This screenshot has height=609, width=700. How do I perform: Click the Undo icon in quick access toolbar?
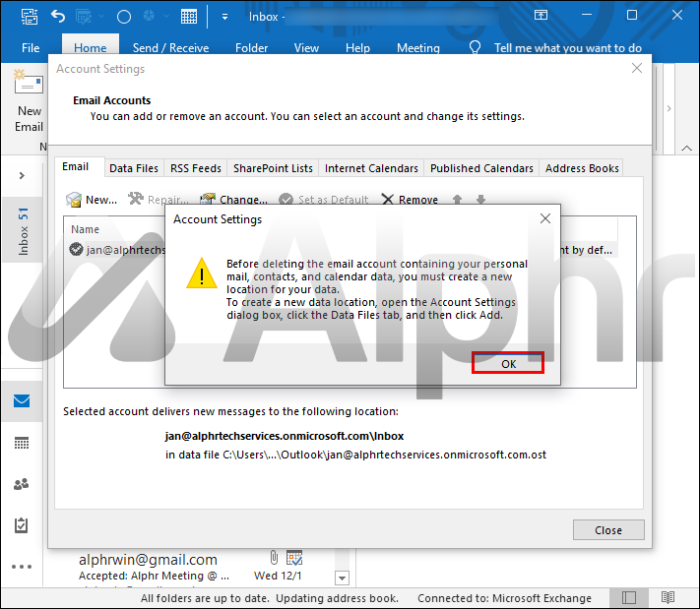click(x=57, y=17)
